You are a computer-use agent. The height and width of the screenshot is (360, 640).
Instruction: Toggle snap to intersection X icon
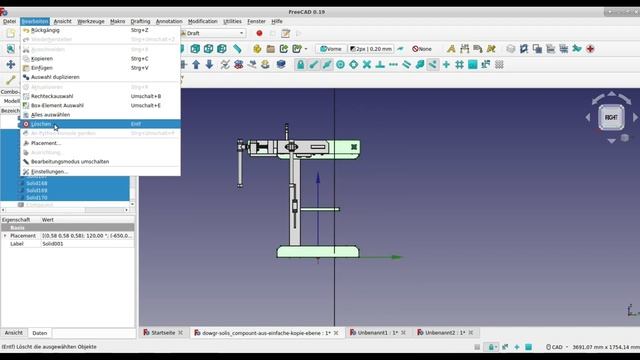pos(367,64)
